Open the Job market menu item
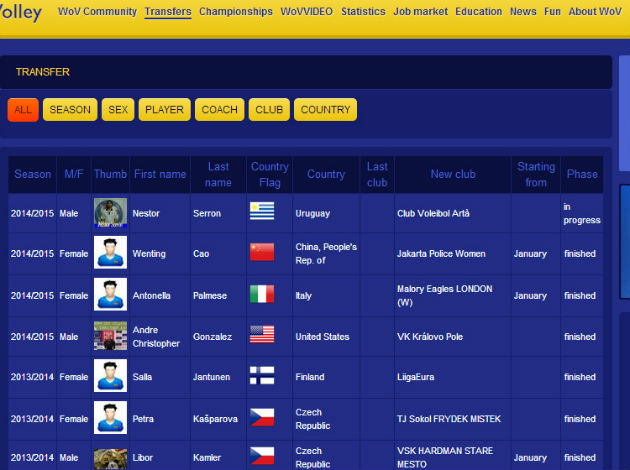This screenshot has width=630, height=470. 420,12
